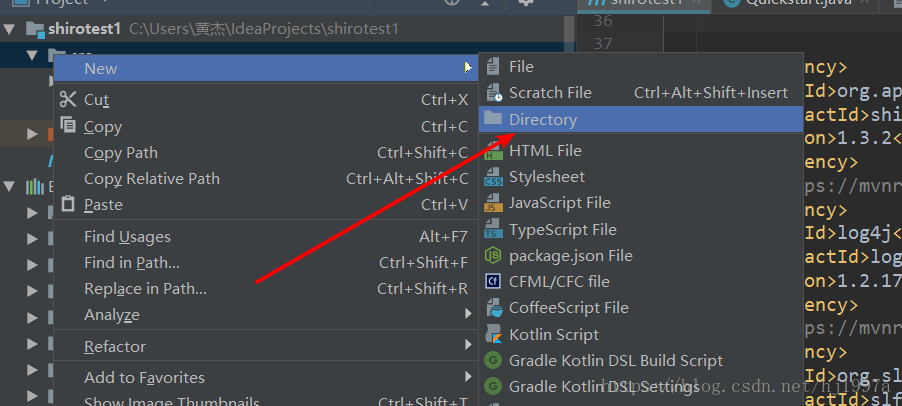Viewport: 902px width, 406px height.
Task: Click the code text "Id>org.sl"
Action: click(x=853, y=376)
